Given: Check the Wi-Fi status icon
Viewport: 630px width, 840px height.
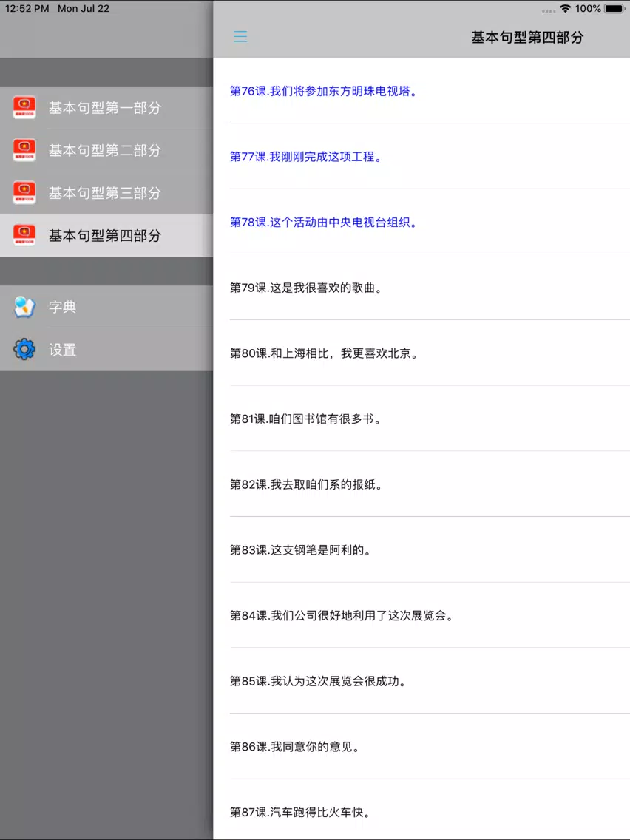Looking at the screenshot, I should (x=565, y=9).
